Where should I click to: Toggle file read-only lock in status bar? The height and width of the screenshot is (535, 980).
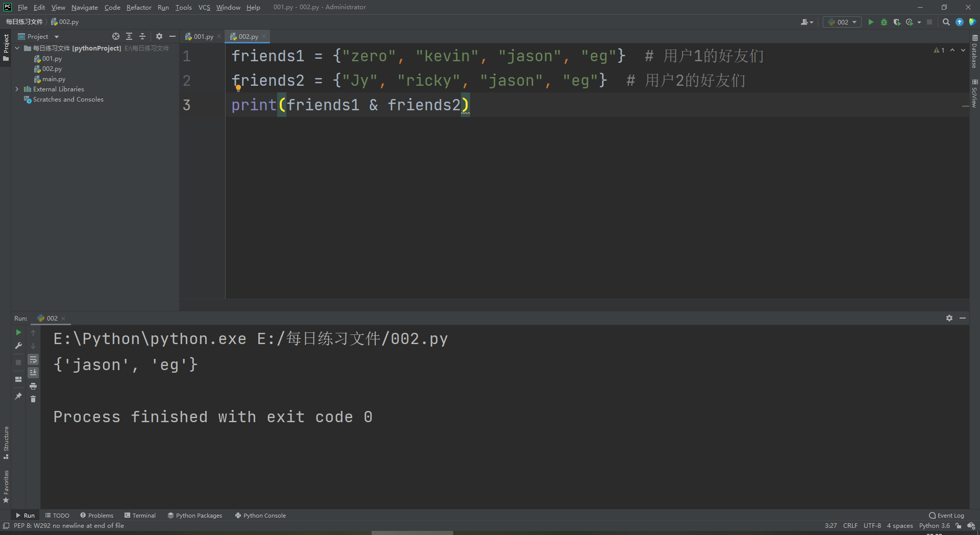[959, 526]
